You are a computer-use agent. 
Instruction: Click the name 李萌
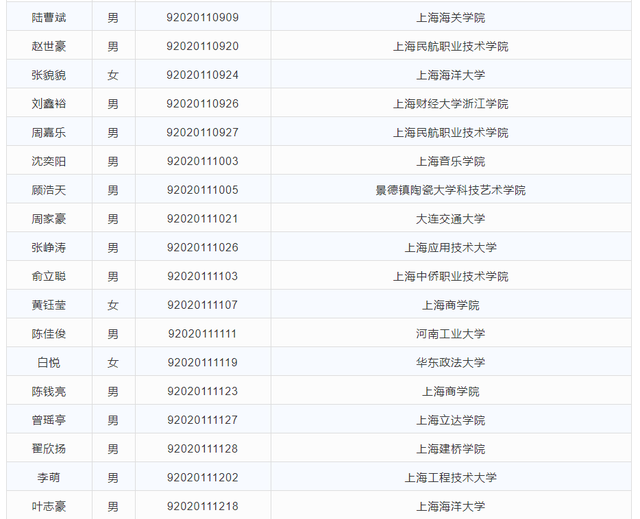[49, 477]
